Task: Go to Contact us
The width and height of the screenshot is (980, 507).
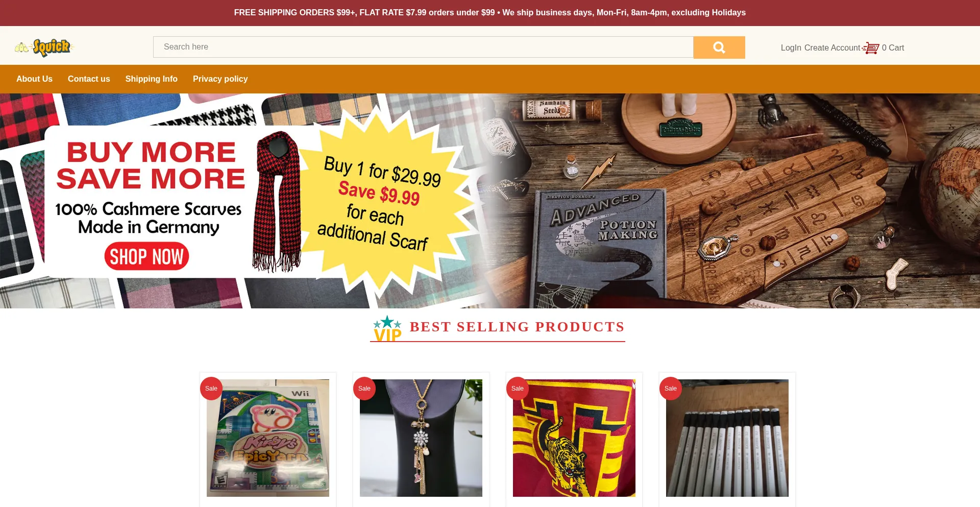Action: (x=89, y=79)
